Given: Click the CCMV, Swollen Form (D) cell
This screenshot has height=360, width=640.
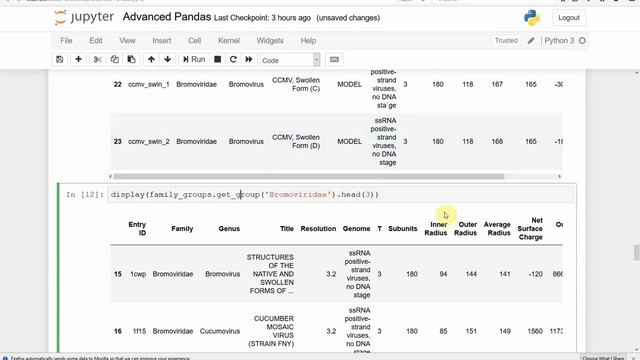Looking at the screenshot, I should pyautogui.click(x=296, y=142).
